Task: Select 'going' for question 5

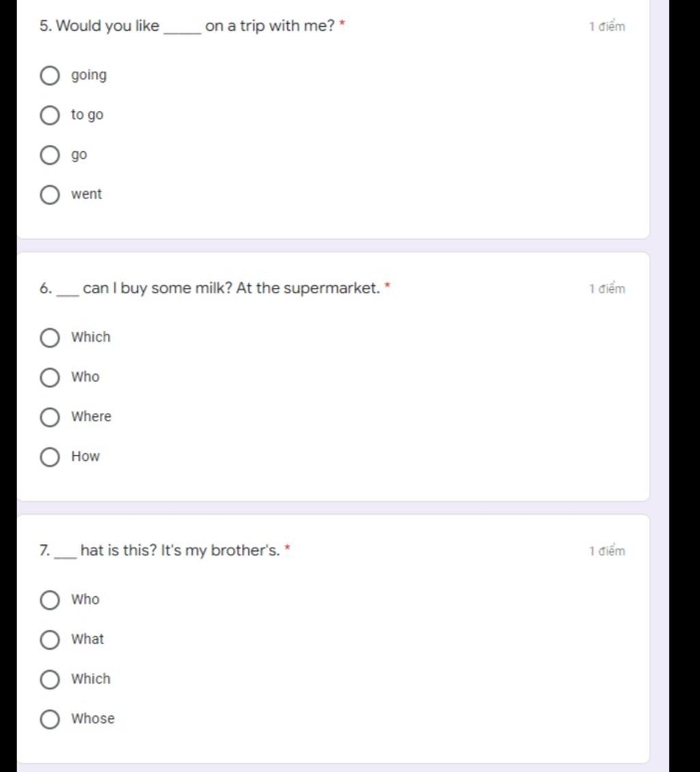Action: pos(50,76)
